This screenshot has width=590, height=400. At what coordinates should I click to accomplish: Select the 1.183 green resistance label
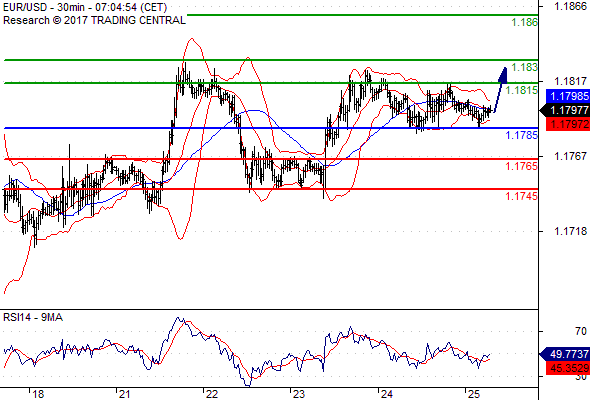coord(525,67)
